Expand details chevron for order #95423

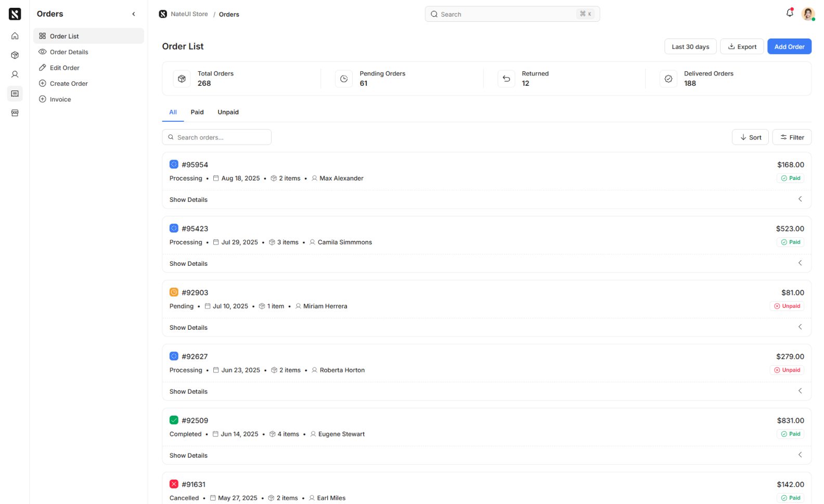[800, 263]
